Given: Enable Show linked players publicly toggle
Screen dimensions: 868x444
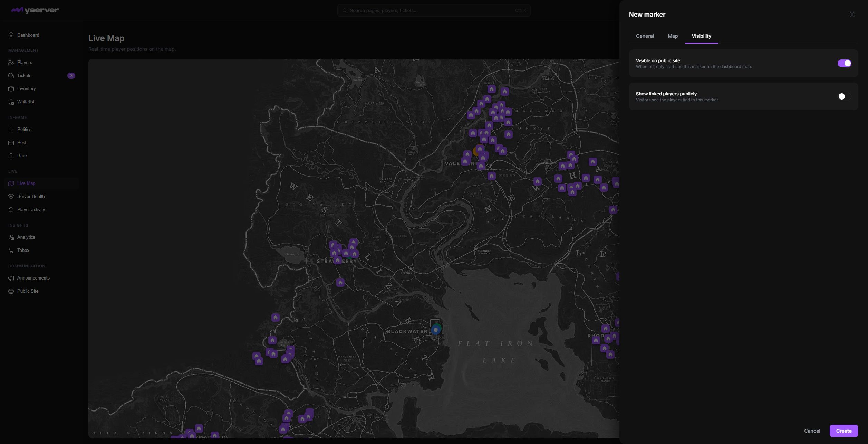Looking at the screenshot, I should [844, 96].
